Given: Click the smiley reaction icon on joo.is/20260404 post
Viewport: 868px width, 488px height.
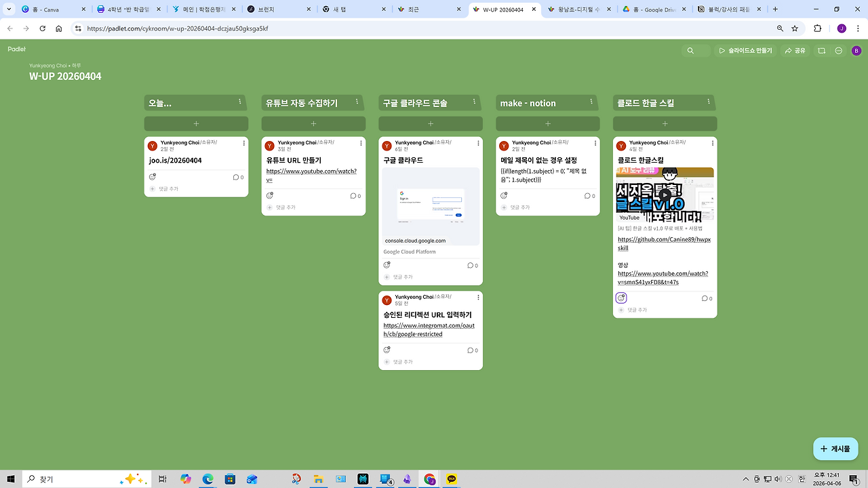Looking at the screenshot, I should [x=153, y=176].
